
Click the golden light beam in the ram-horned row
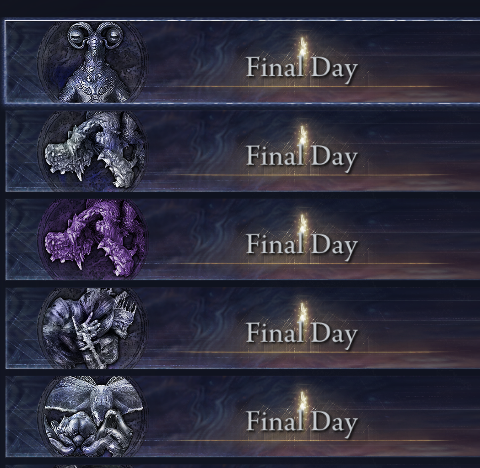302,48
